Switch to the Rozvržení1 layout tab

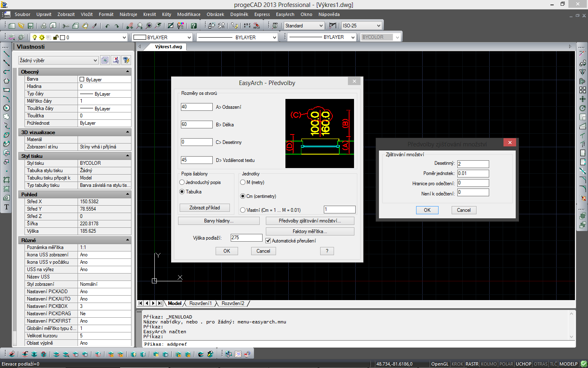coord(200,303)
